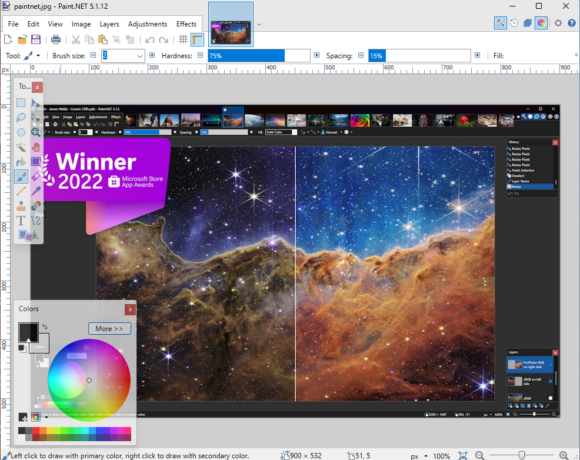Expand the image list chevron
The image size is (580, 460).
(259, 24)
